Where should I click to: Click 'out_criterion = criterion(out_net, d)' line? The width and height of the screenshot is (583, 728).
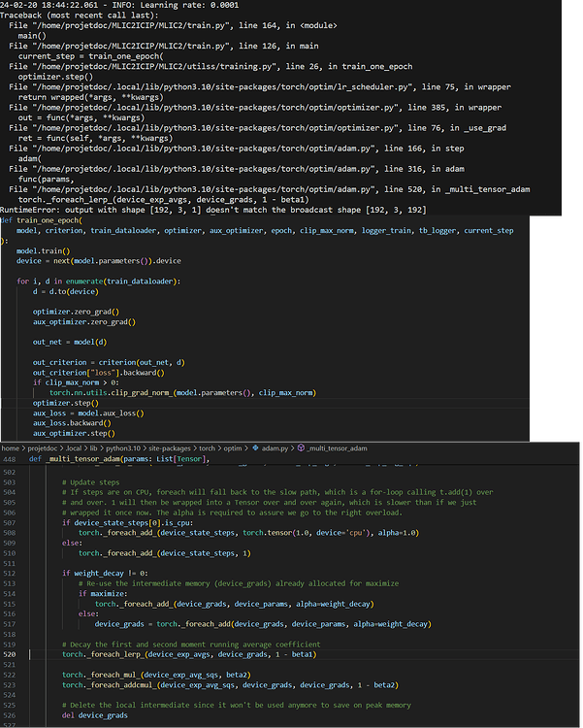(x=109, y=363)
